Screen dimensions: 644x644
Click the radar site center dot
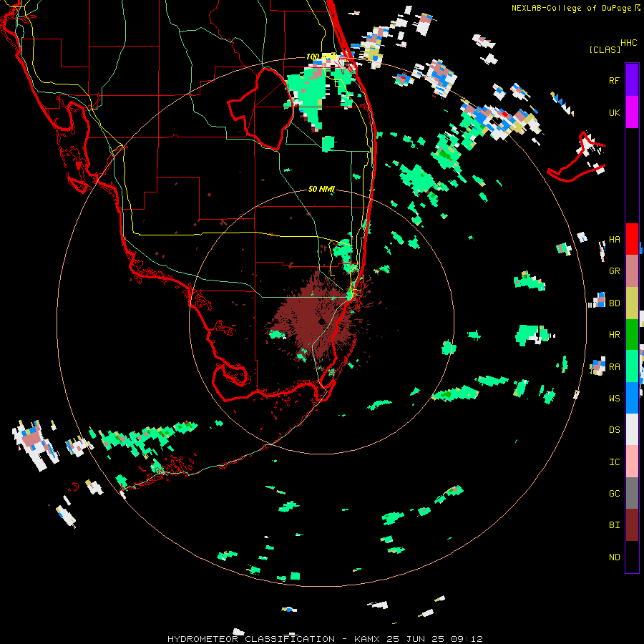[321, 321]
